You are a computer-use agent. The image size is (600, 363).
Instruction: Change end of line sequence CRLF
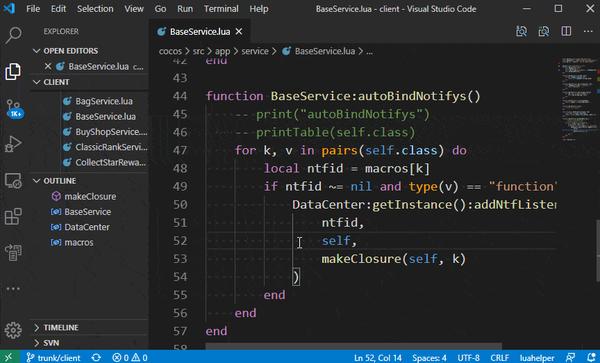pos(499,358)
